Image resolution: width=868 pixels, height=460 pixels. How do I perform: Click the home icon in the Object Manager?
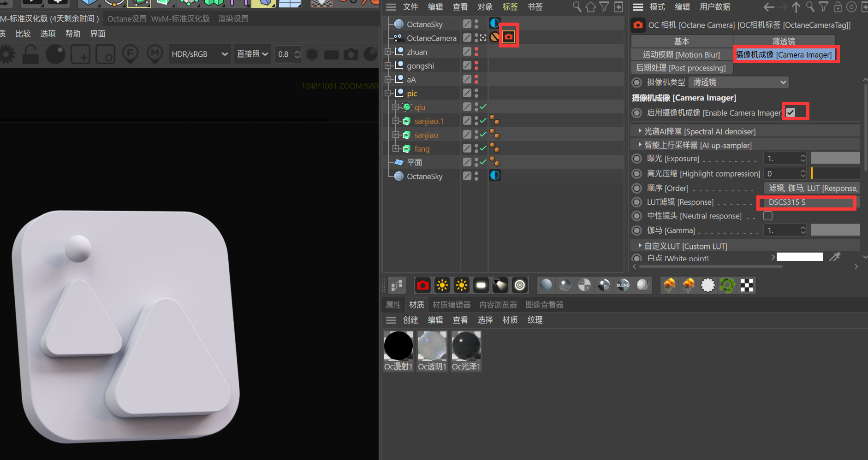coord(590,7)
